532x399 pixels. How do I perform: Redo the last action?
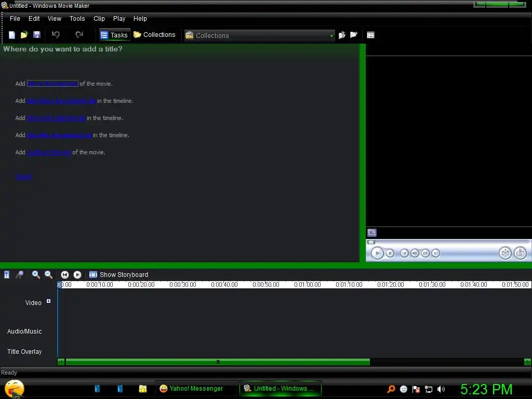pos(79,35)
